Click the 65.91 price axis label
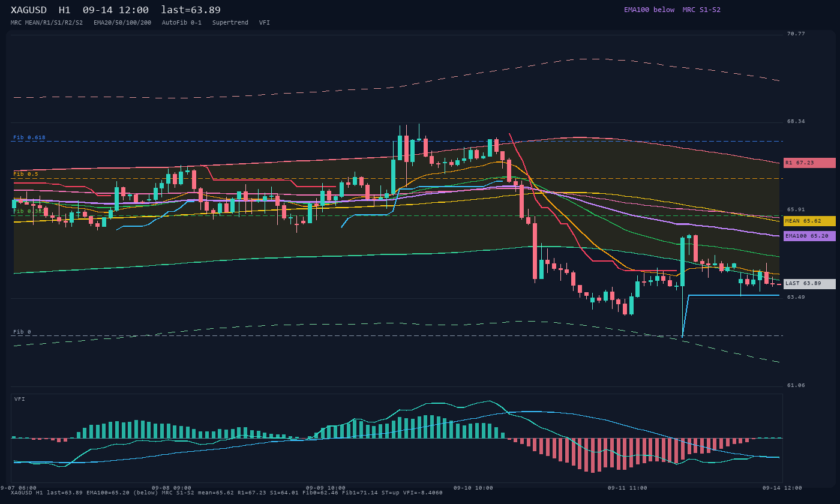 (796, 209)
